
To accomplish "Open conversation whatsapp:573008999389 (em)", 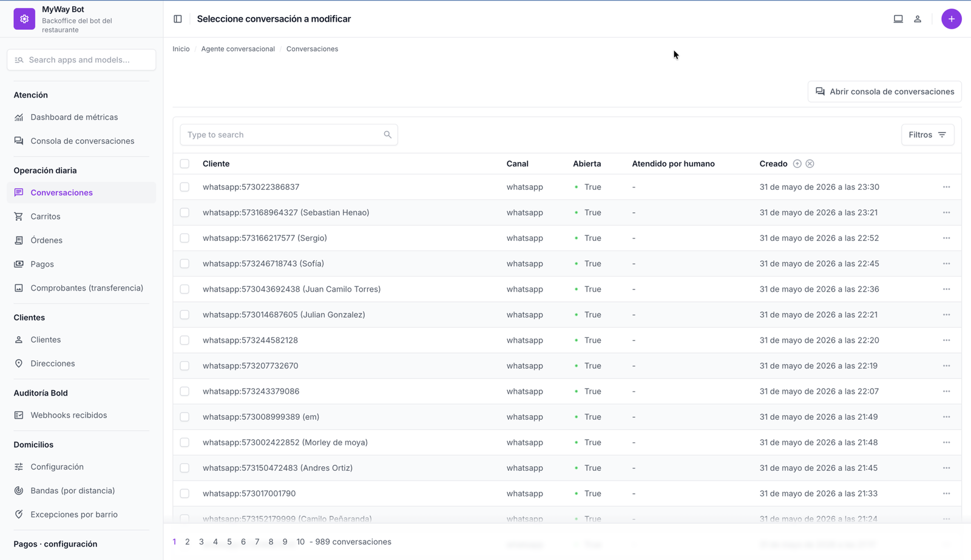I will pyautogui.click(x=261, y=417).
